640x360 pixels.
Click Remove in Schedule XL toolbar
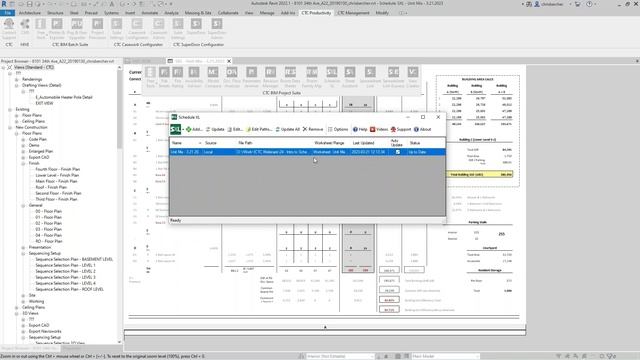point(313,129)
